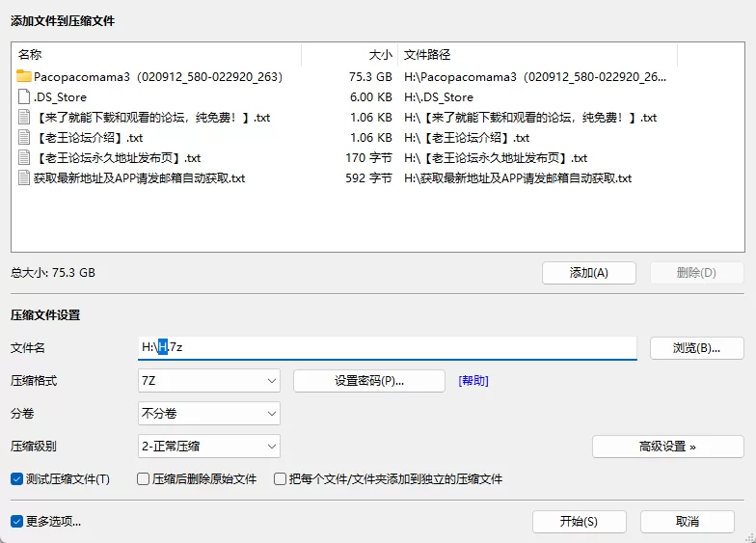The image size is (756, 543).
Task: Click the 170 字节 size cell
Action: click(x=368, y=158)
